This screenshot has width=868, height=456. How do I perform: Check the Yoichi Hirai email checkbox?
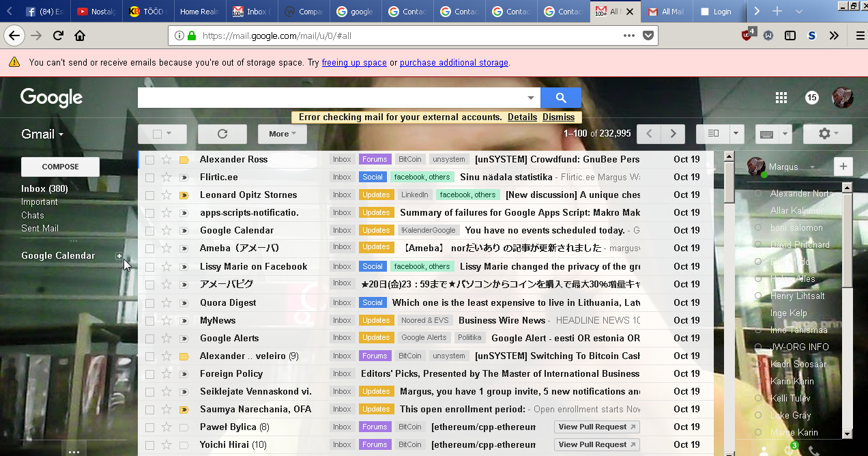pos(149,445)
